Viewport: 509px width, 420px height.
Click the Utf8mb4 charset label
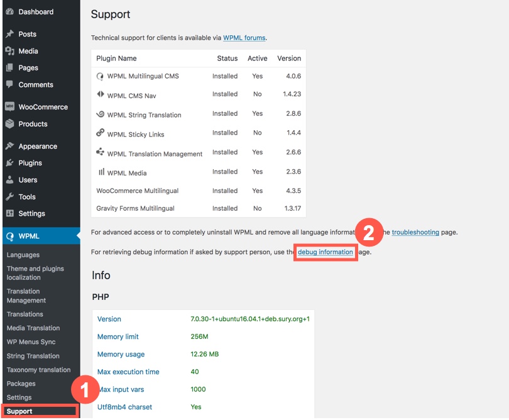124,407
